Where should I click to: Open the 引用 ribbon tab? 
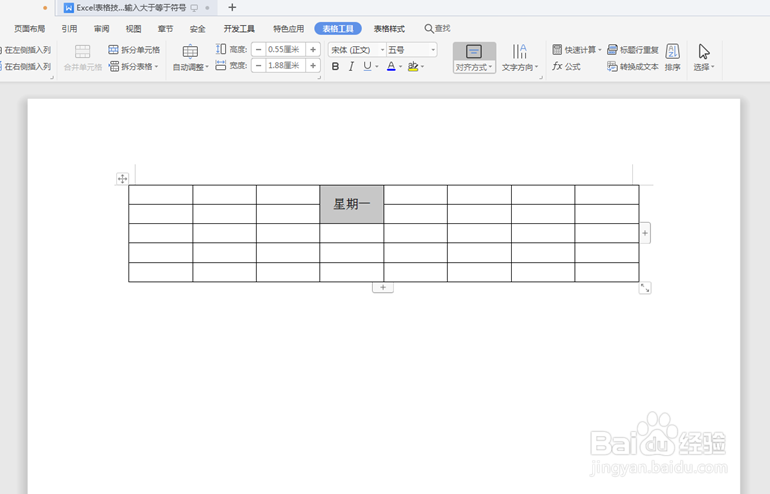(x=69, y=29)
